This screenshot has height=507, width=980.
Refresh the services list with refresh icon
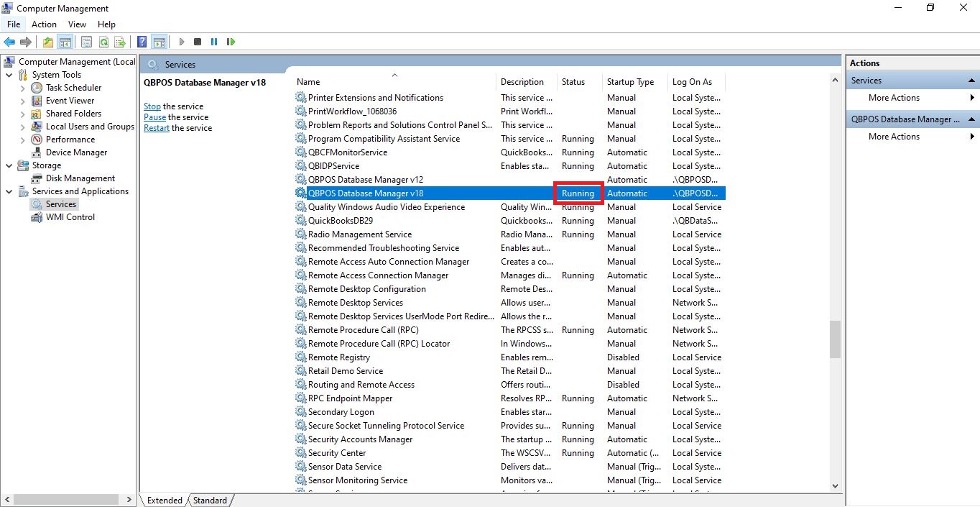(103, 41)
